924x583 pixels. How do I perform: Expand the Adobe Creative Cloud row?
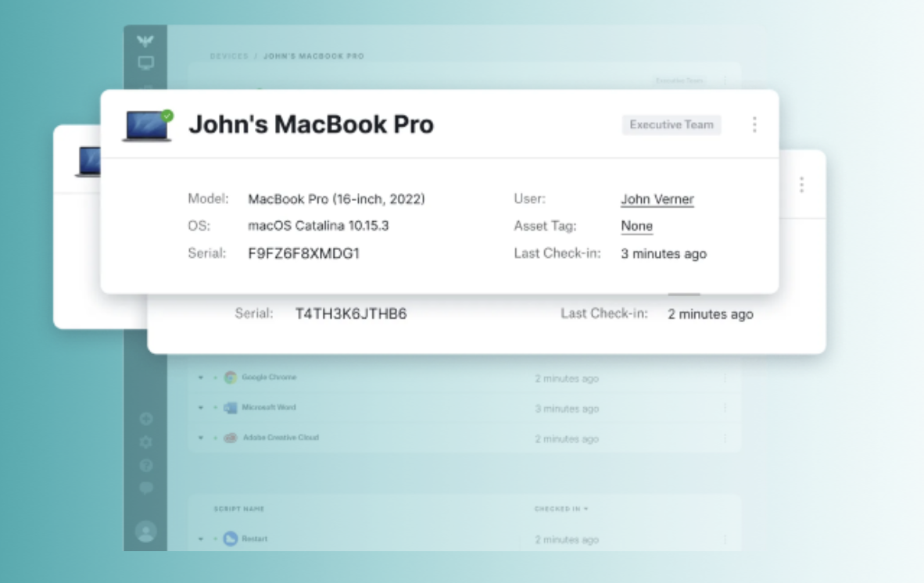click(201, 438)
